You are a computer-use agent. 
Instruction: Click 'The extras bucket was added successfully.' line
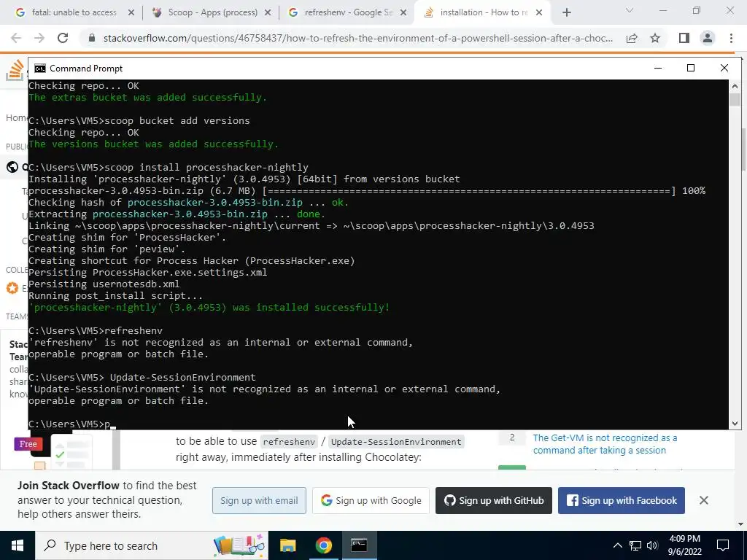[147, 98]
